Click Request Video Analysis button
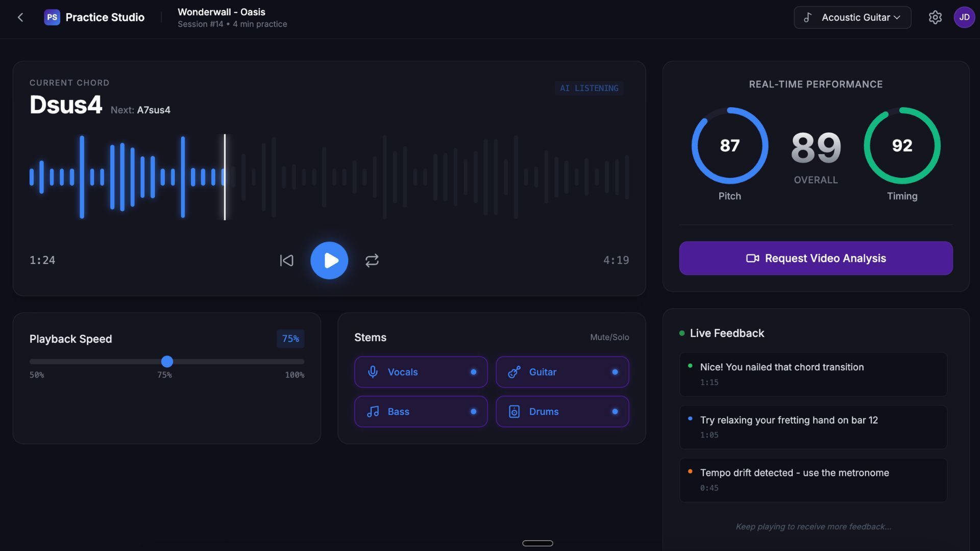 (816, 258)
